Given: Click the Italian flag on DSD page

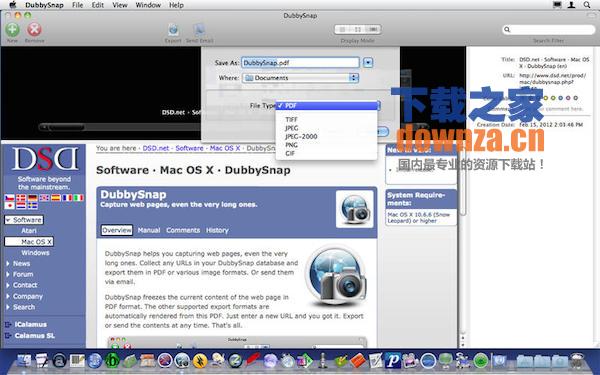Looking at the screenshot, I should pyautogui.click(x=79, y=198).
